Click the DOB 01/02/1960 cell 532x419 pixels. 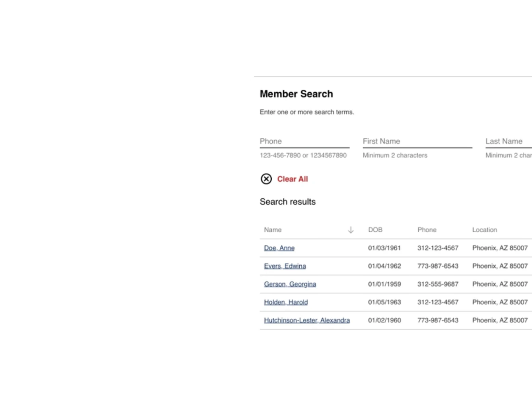[x=384, y=321]
